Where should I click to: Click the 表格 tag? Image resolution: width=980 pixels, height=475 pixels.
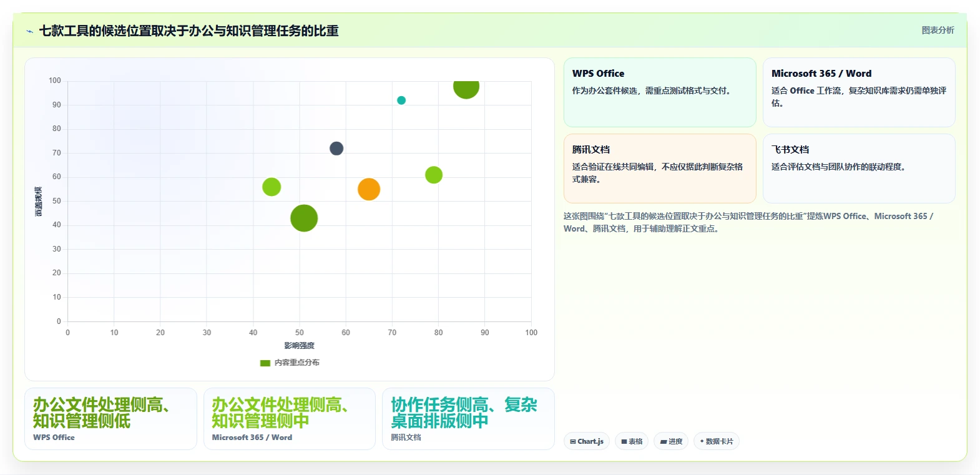(x=632, y=441)
